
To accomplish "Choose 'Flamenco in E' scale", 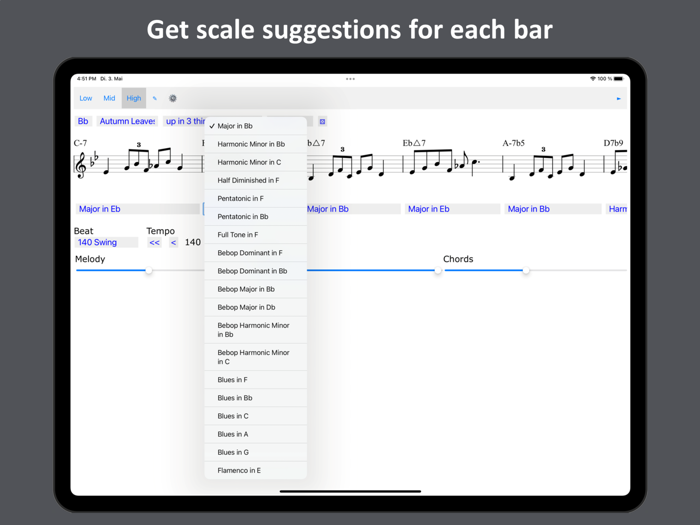I will [x=255, y=471].
